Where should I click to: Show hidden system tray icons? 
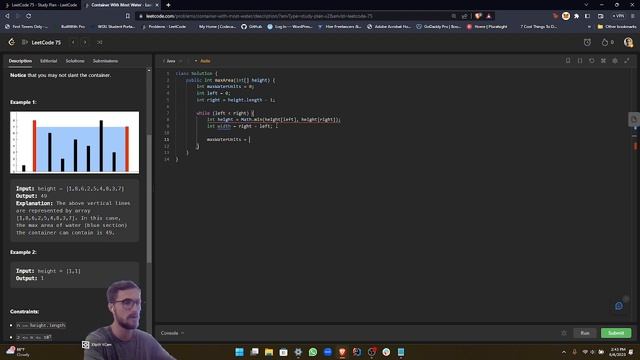pyautogui.click(x=564, y=352)
